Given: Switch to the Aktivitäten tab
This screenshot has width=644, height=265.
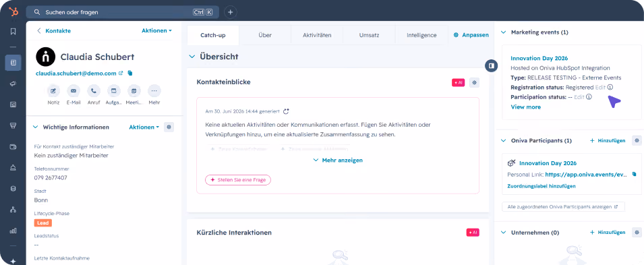Looking at the screenshot, I should tap(317, 35).
